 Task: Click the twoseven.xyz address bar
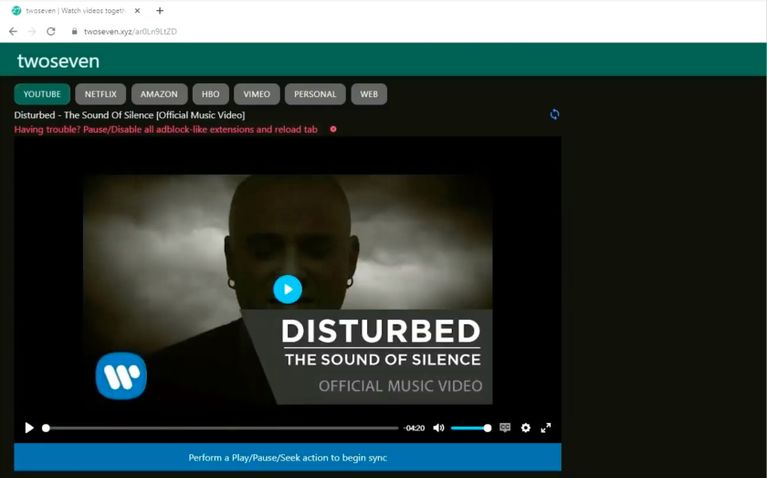click(130, 31)
